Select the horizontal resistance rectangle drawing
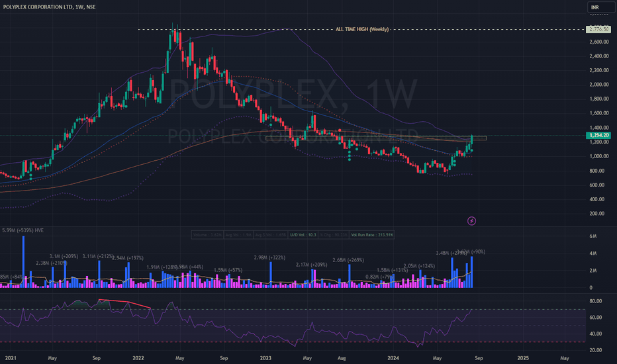 point(376,138)
